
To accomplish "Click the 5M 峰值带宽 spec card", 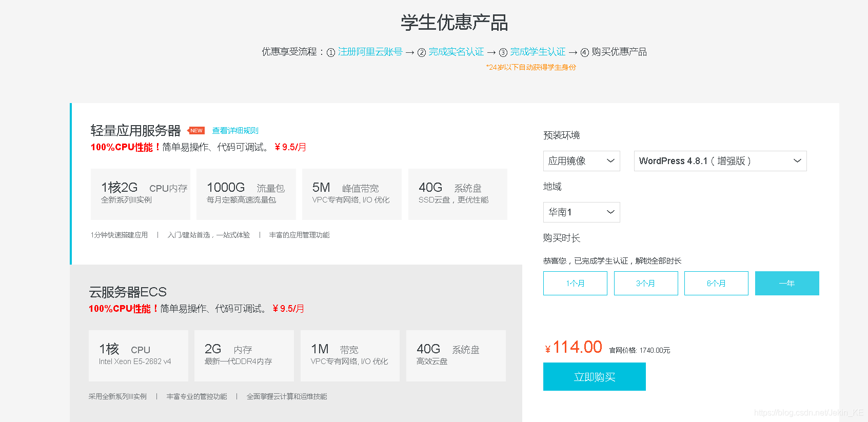I will [352, 194].
